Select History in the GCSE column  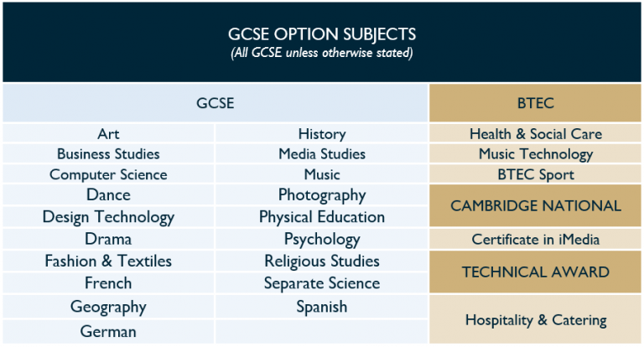322,134
